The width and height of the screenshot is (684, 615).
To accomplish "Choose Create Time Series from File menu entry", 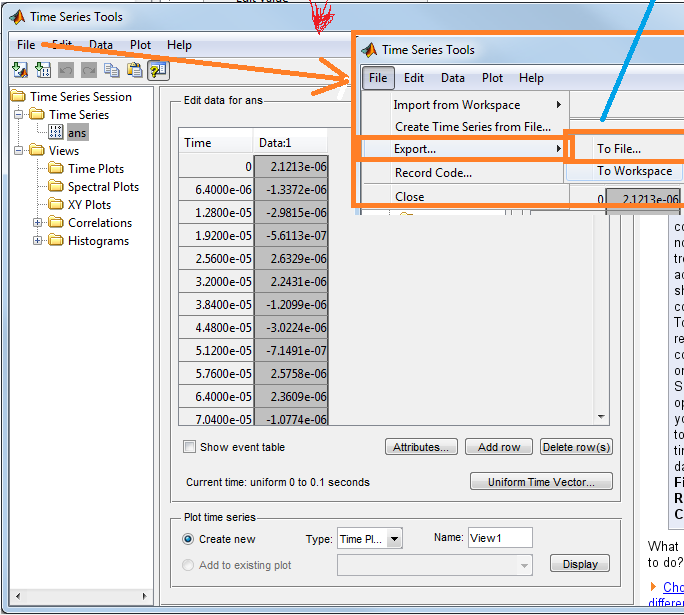I will 473,127.
